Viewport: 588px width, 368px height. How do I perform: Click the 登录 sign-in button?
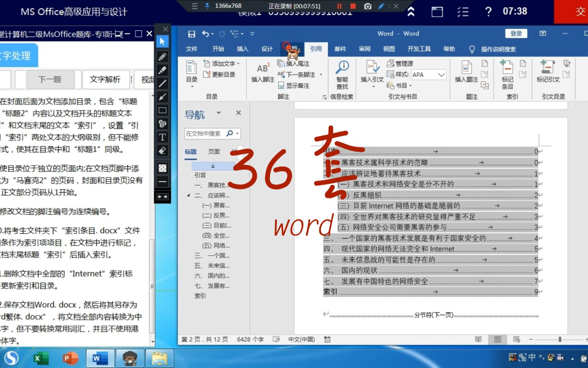[516, 33]
